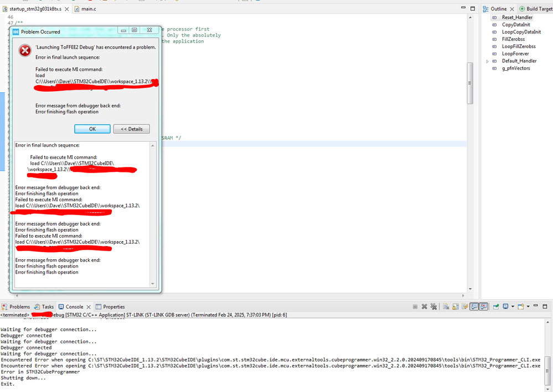Click the Reset_Handler symbol icon

pyautogui.click(x=494, y=17)
